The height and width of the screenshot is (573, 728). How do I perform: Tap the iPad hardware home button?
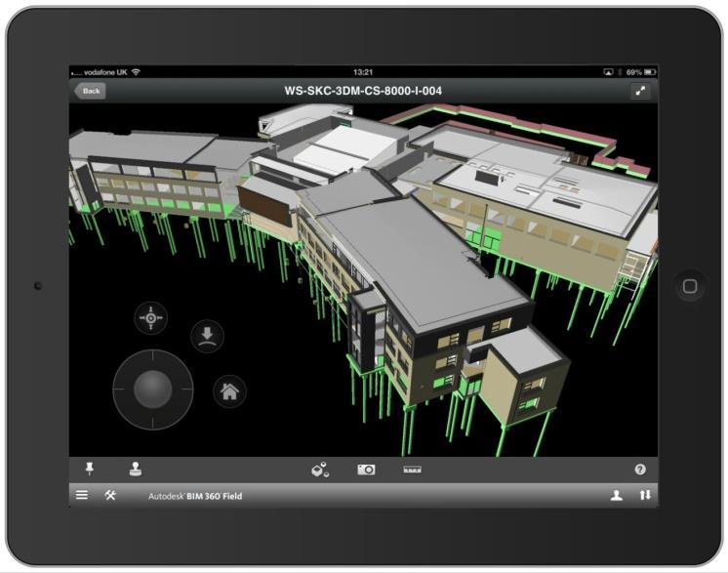click(690, 286)
